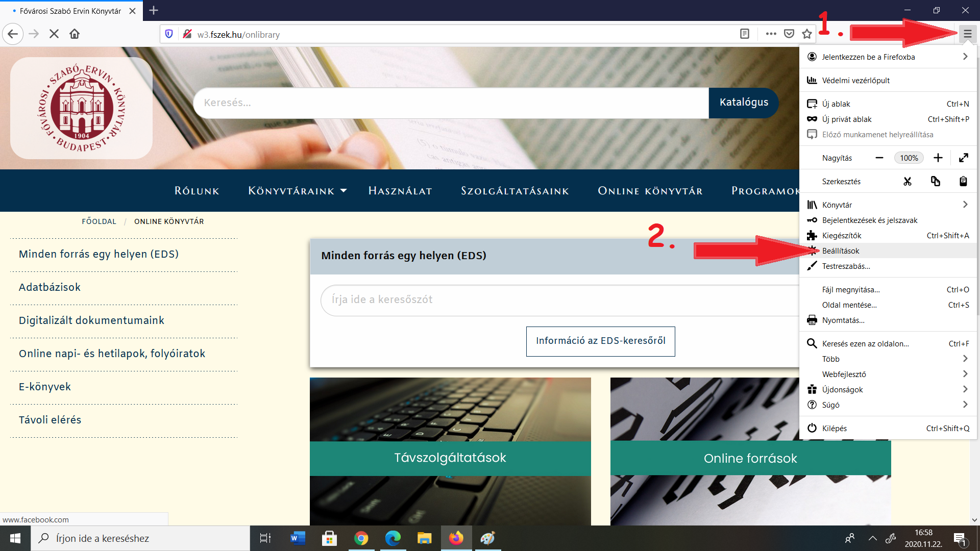Viewport: 980px width, 551px height.
Task: Click the Firefox hamburger menu icon
Action: [967, 34]
